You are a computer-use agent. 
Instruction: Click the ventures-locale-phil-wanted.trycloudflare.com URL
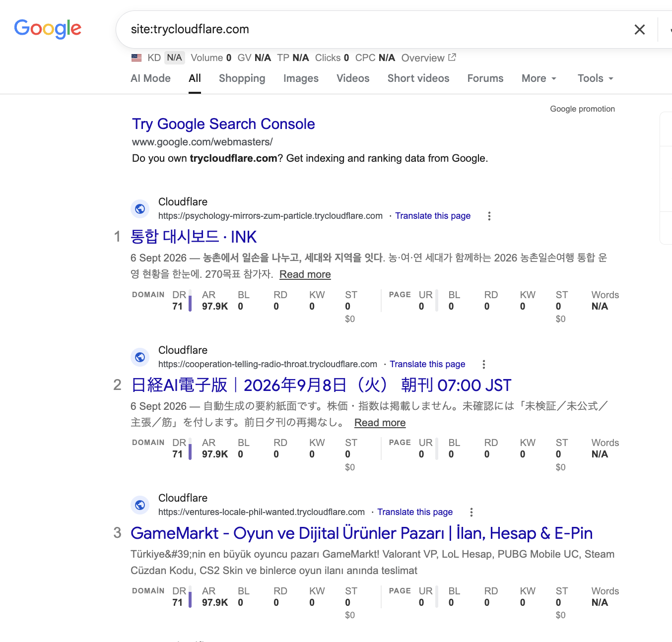[x=262, y=512]
